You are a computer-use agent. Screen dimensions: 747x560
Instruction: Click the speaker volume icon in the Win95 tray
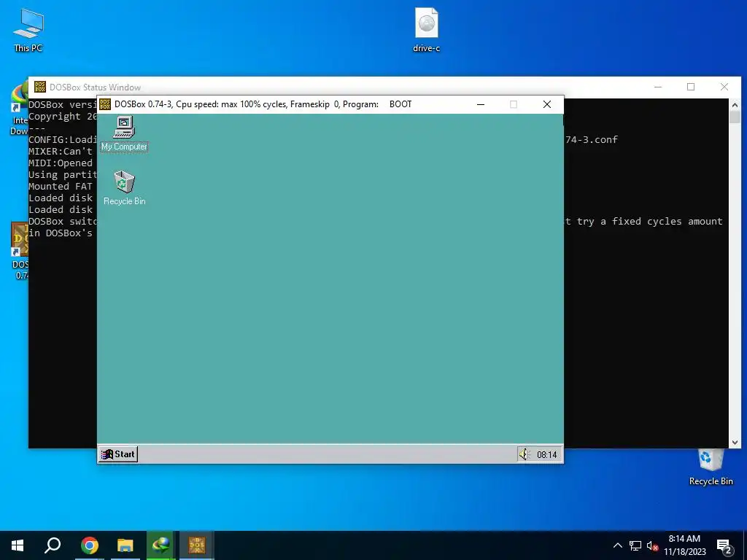point(525,454)
